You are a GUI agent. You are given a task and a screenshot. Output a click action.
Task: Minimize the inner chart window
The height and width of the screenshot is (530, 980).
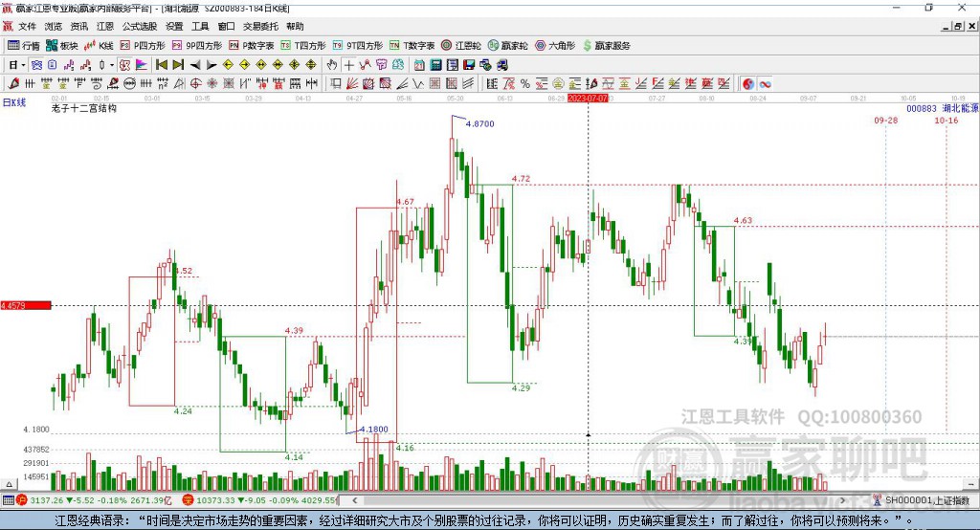pyautogui.click(x=947, y=26)
